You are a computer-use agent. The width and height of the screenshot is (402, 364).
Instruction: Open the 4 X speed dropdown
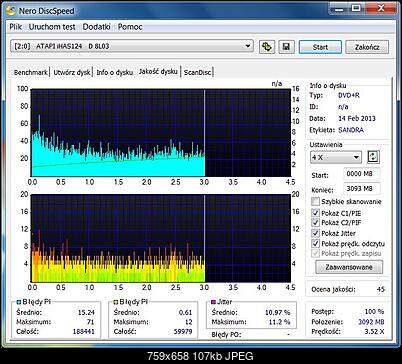(x=336, y=157)
